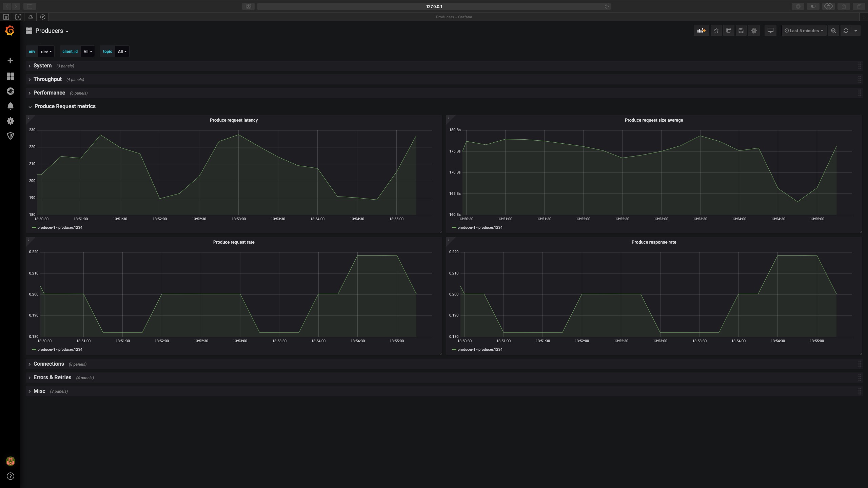Select the view mode TV icon
This screenshot has height=488, width=868.
point(770,30)
